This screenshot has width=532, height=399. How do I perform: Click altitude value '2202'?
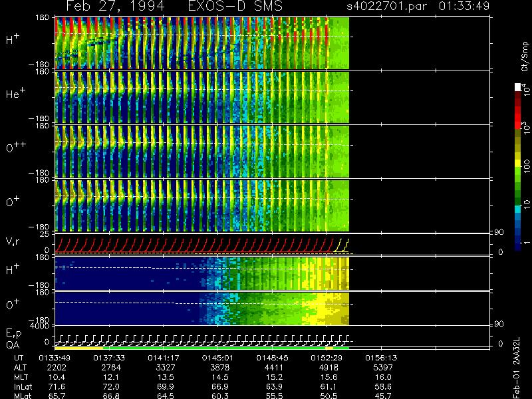57,368
